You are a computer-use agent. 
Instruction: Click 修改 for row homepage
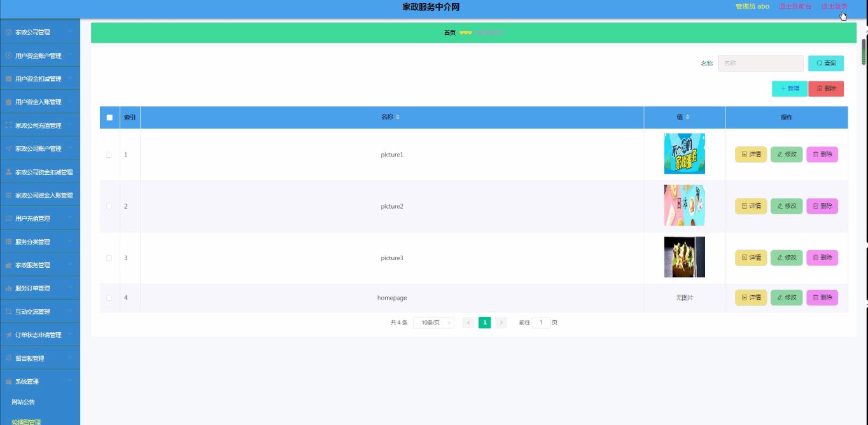coord(787,298)
